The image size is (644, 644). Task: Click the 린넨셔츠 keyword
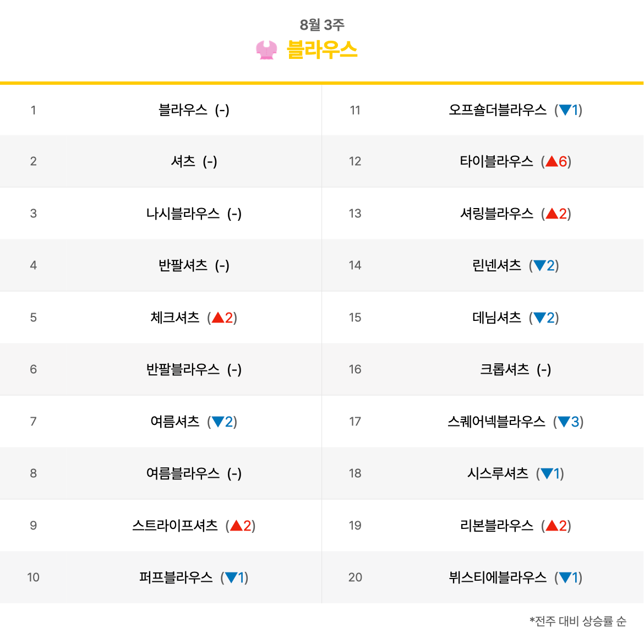(x=496, y=265)
